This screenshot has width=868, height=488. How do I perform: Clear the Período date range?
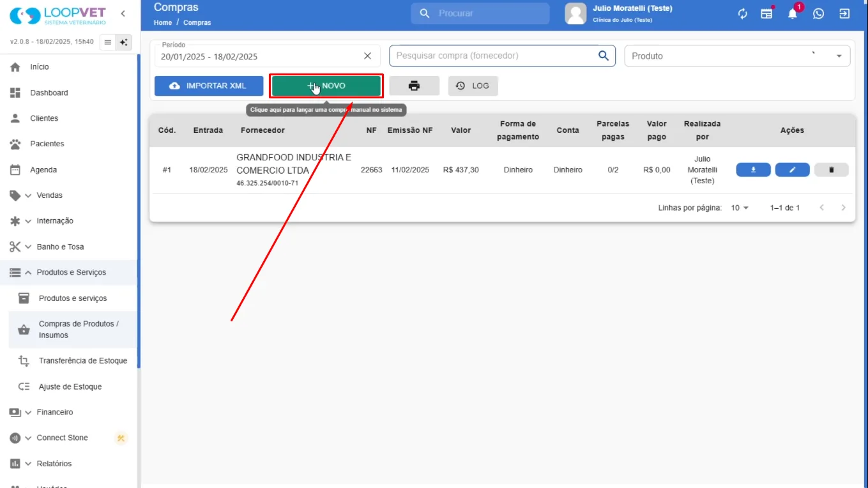click(367, 56)
